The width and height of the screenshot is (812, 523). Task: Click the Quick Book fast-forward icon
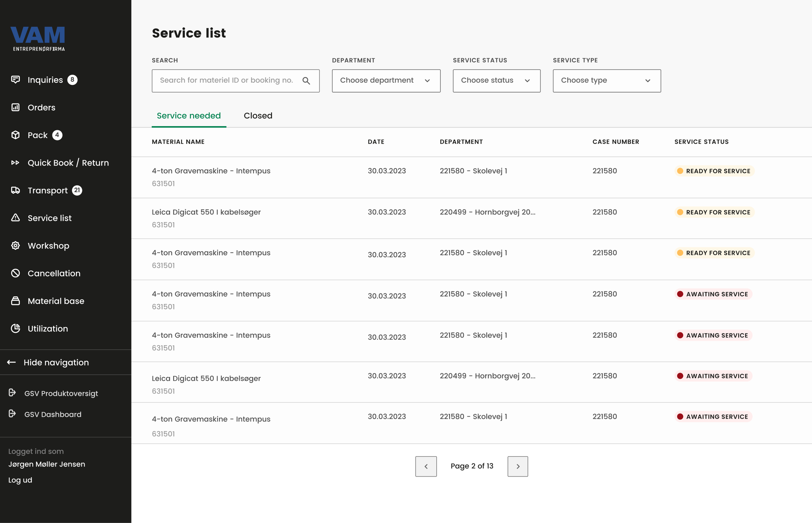click(x=15, y=163)
